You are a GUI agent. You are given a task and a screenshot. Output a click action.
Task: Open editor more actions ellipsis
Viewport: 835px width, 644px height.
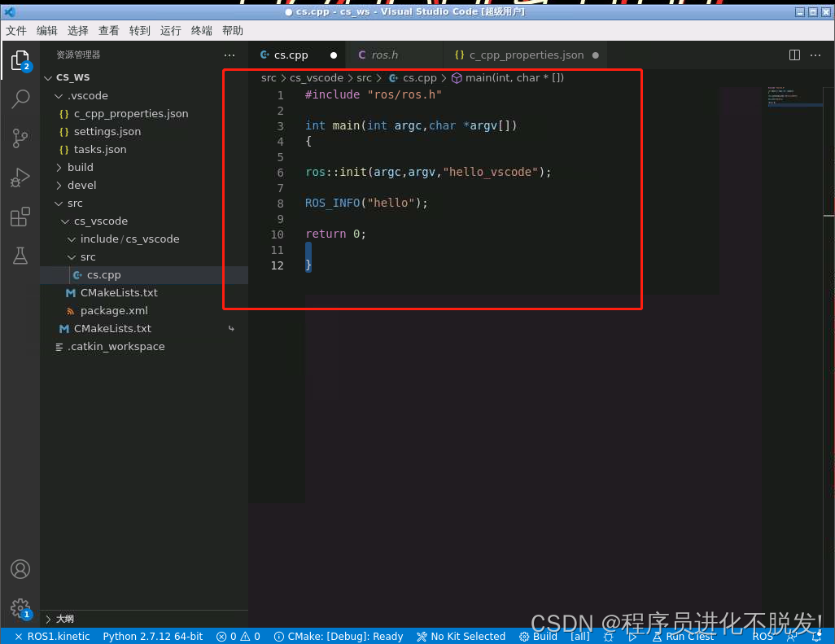[815, 55]
